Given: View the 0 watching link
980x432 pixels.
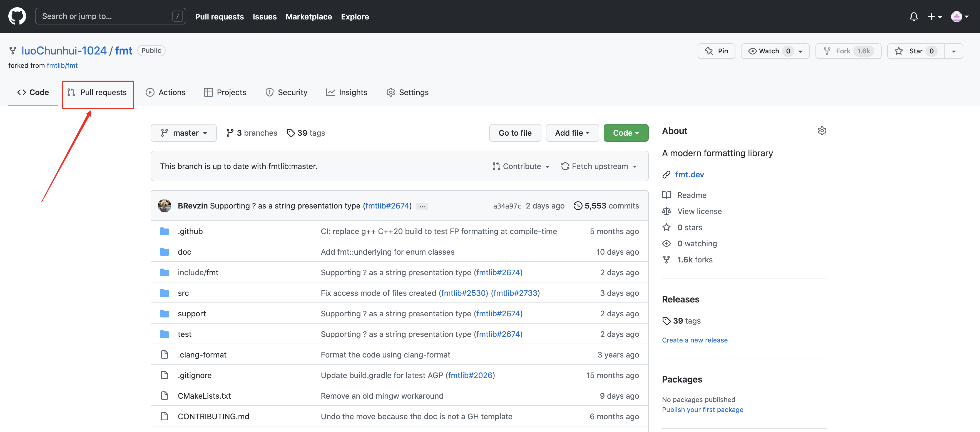Looking at the screenshot, I should [697, 244].
